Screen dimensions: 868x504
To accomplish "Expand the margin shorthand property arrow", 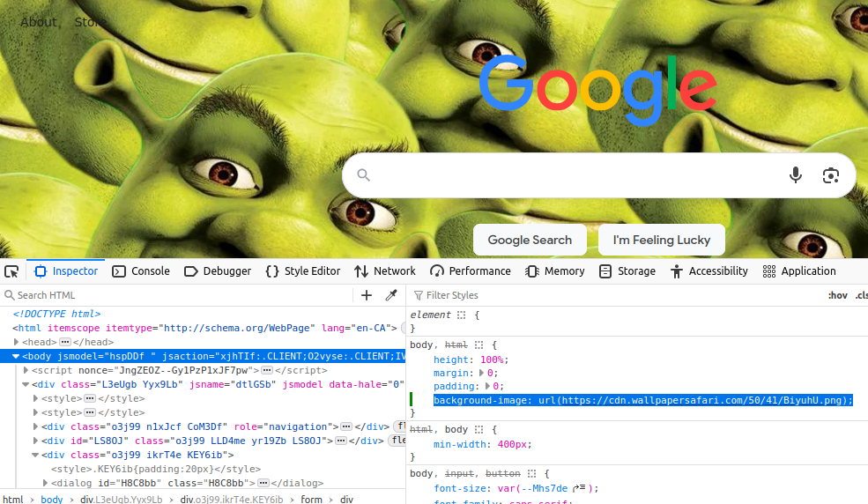I will [482, 373].
